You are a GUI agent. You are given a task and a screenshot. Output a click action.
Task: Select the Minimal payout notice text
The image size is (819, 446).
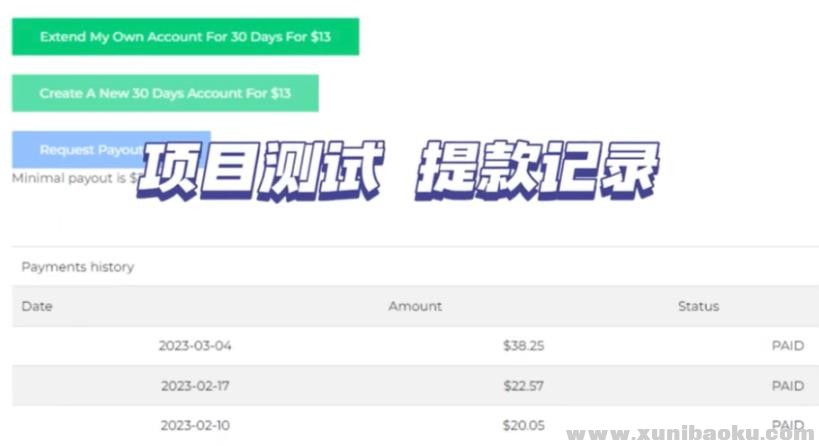click(x=75, y=178)
